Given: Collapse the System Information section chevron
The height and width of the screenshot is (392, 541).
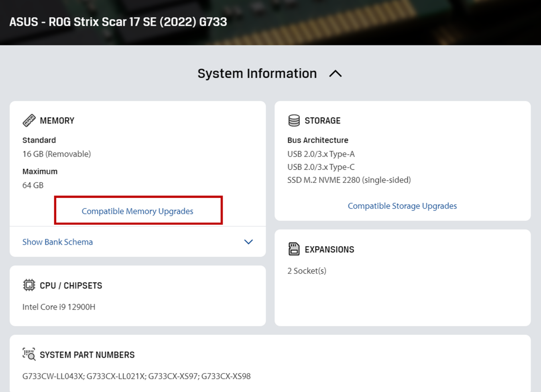Looking at the screenshot, I should (335, 74).
